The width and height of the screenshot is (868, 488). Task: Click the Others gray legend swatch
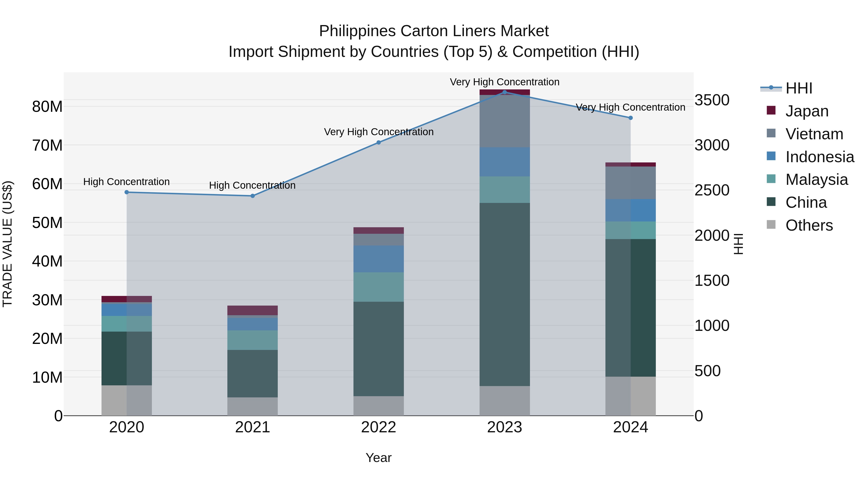click(771, 224)
